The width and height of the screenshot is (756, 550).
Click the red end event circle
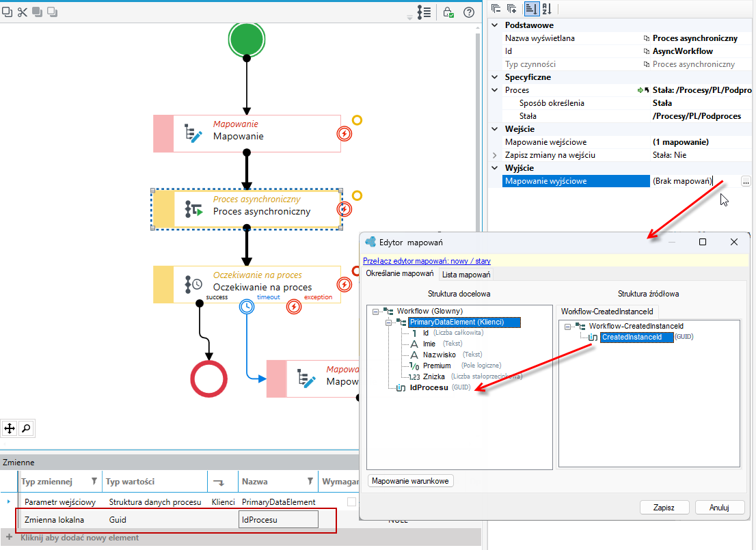(x=208, y=379)
